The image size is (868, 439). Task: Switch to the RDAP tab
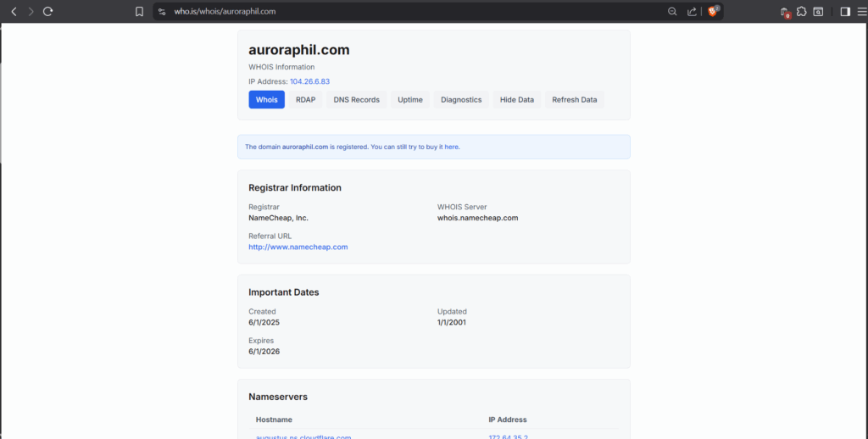(x=305, y=100)
